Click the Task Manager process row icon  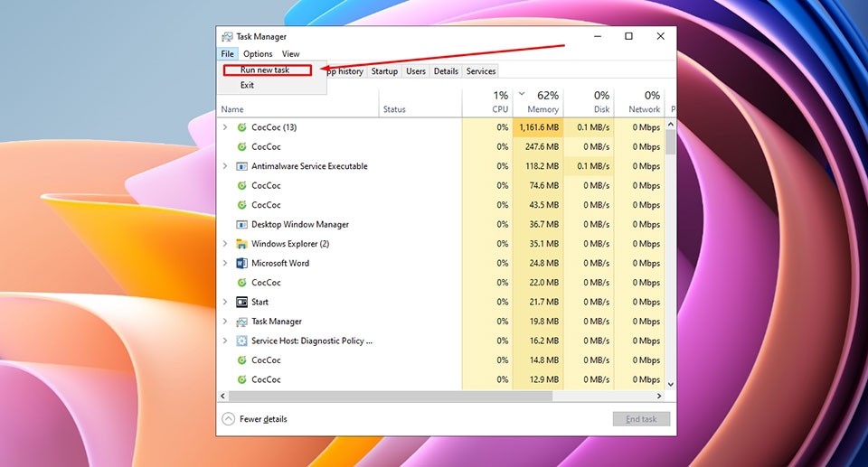242,322
